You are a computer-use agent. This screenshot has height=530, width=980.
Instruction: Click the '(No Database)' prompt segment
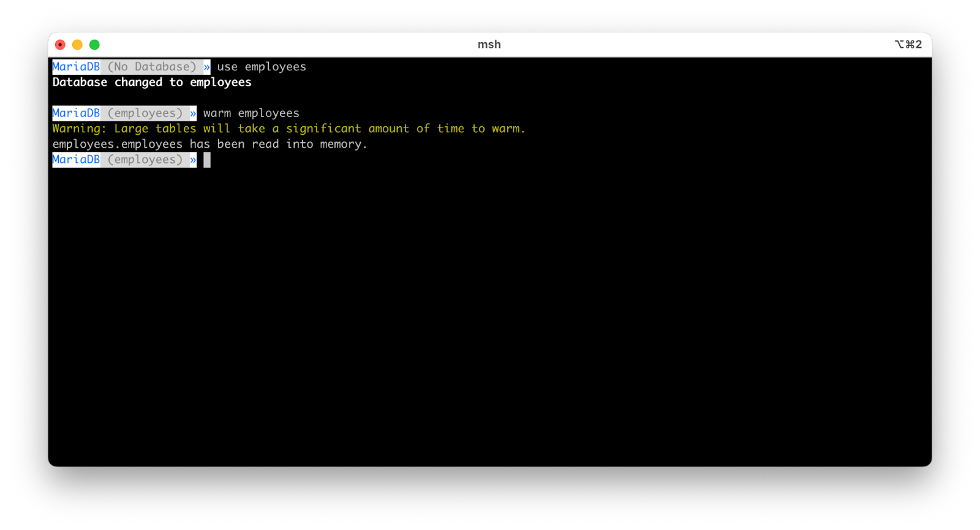152,67
